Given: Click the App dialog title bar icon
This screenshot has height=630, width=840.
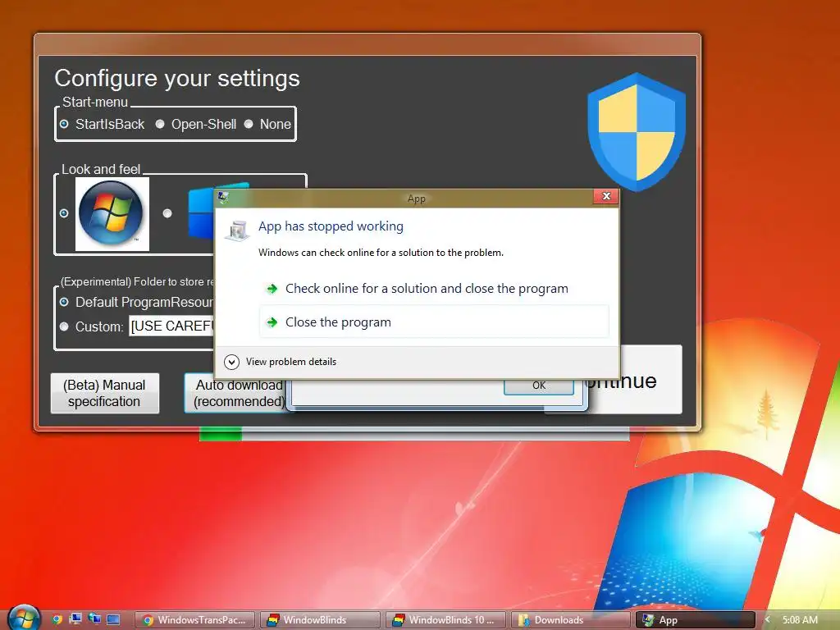Looking at the screenshot, I should [x=223, y=199].
